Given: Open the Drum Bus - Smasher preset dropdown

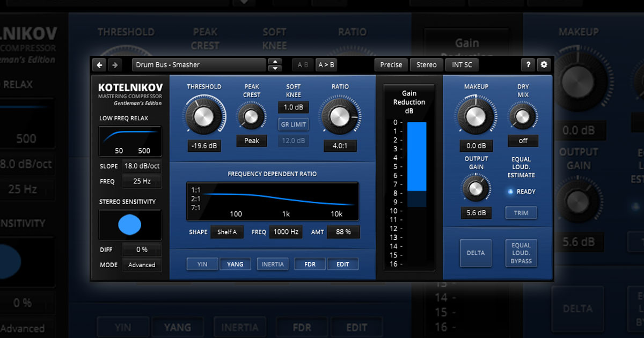Looking at the screenshot, I should click(x=199, y=65).
